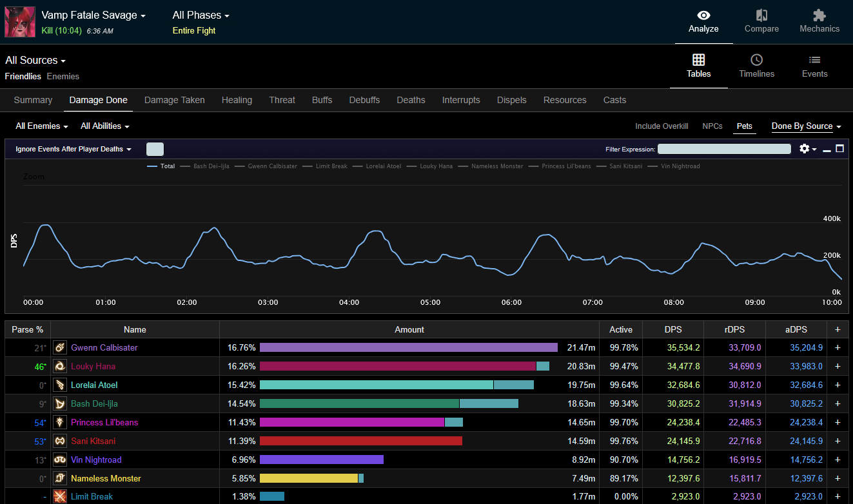Click Lorelai Atoel's job icon
The width and height of the screenshot is (853, 504).
[x=61, y=385]
